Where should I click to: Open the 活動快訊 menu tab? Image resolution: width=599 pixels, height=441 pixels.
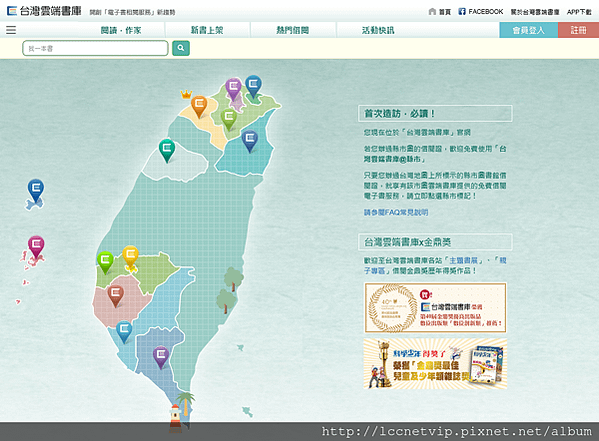[x=378, y=30]
